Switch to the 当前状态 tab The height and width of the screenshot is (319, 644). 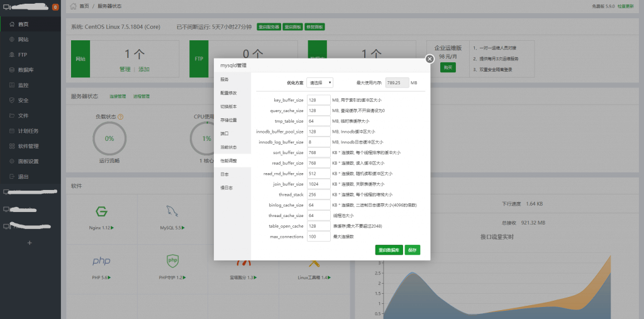[x=233, y=147]
